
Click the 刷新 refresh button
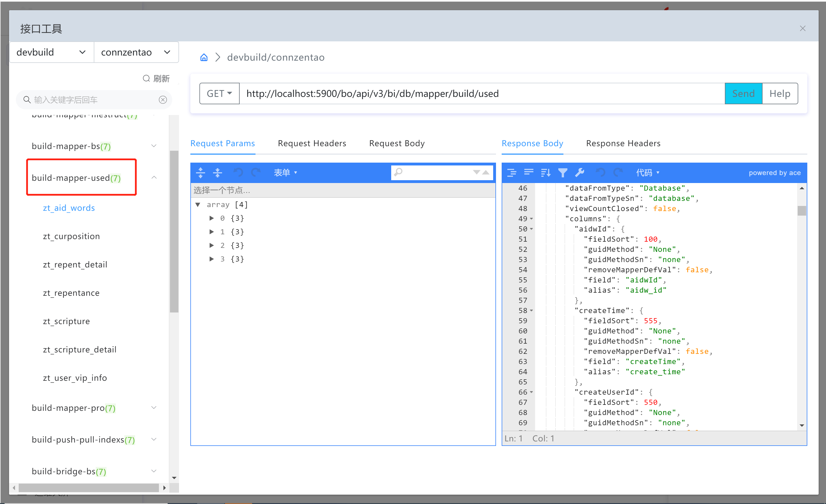(x=156, y=78)
